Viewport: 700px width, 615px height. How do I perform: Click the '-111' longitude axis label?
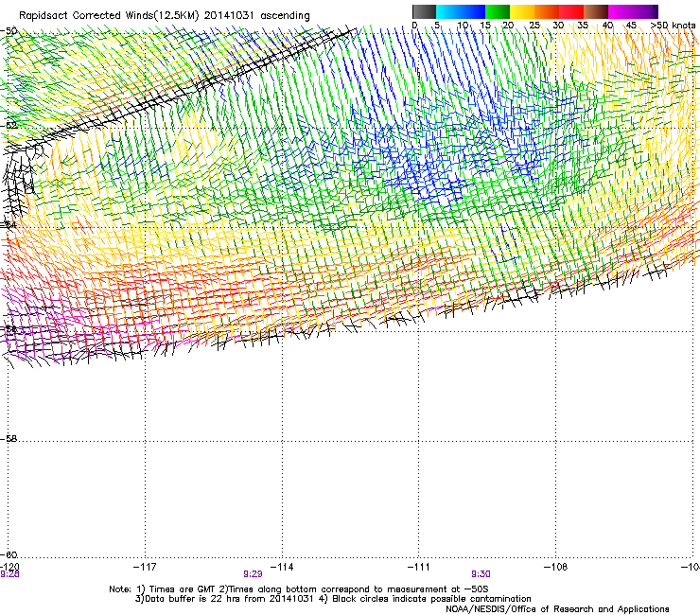point(419,567)
